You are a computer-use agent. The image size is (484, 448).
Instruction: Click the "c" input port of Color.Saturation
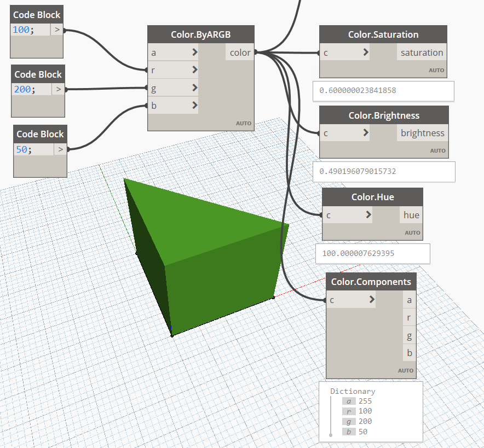344,53
